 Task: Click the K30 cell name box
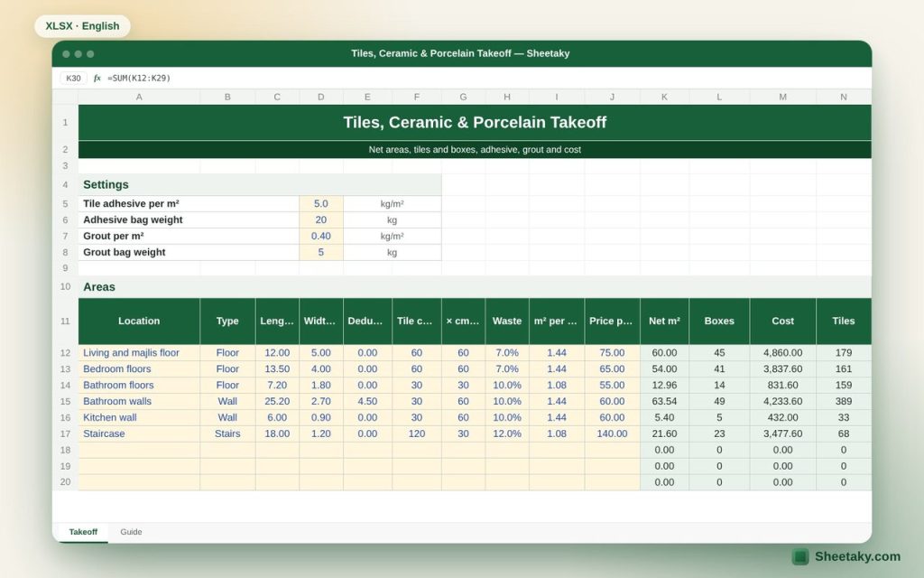pyautogui.click(x=74, y=78)
